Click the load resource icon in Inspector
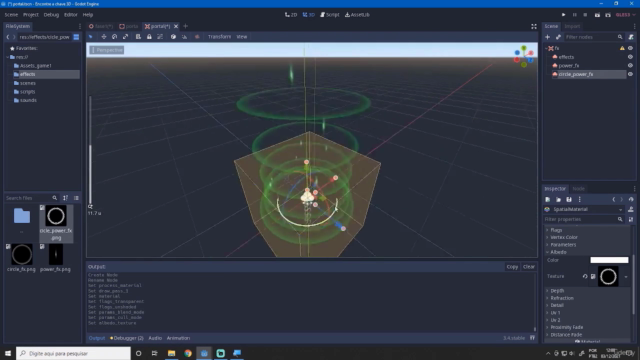This screenshot has width=640, height=360. pos(558,200)
